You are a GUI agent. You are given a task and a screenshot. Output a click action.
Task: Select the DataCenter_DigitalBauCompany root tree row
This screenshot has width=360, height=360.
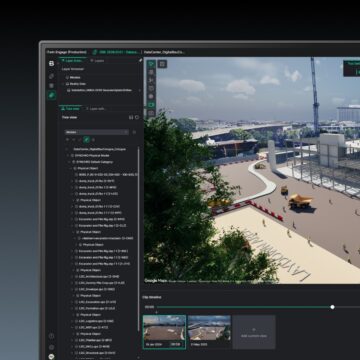[x=100, y=149]
